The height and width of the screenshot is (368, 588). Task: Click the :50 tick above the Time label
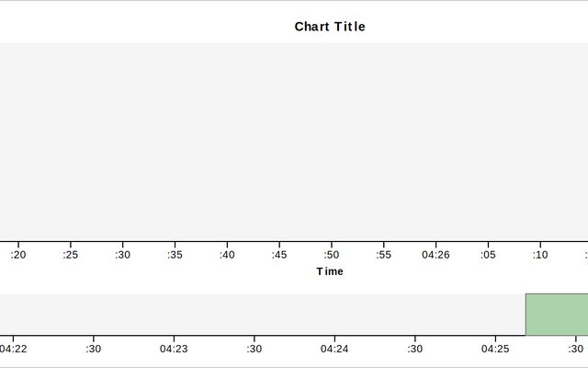tap(332, 255)
